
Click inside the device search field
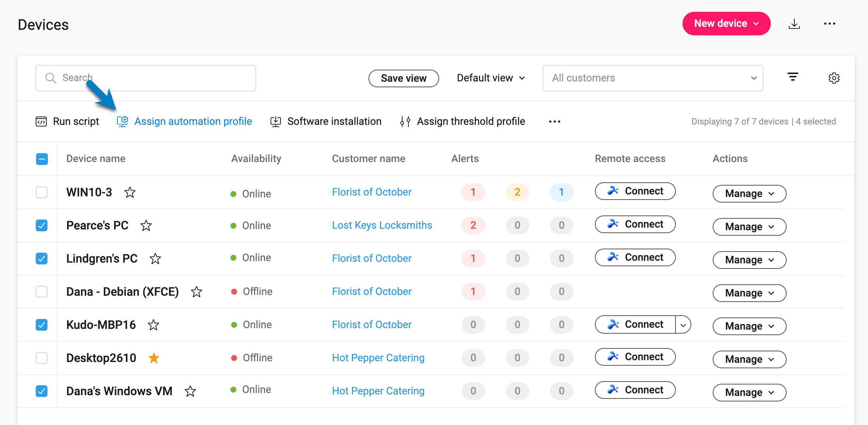(x=147, y=78)
